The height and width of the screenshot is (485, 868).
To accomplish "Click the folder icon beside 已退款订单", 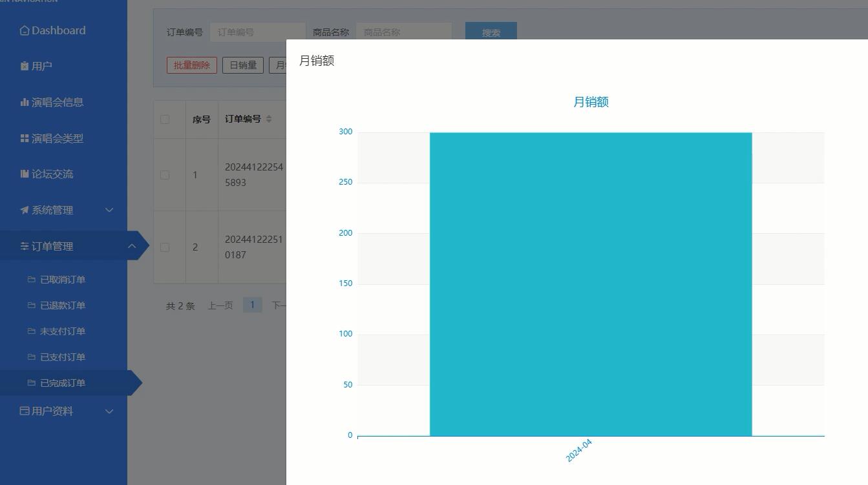I will [31, 305].
